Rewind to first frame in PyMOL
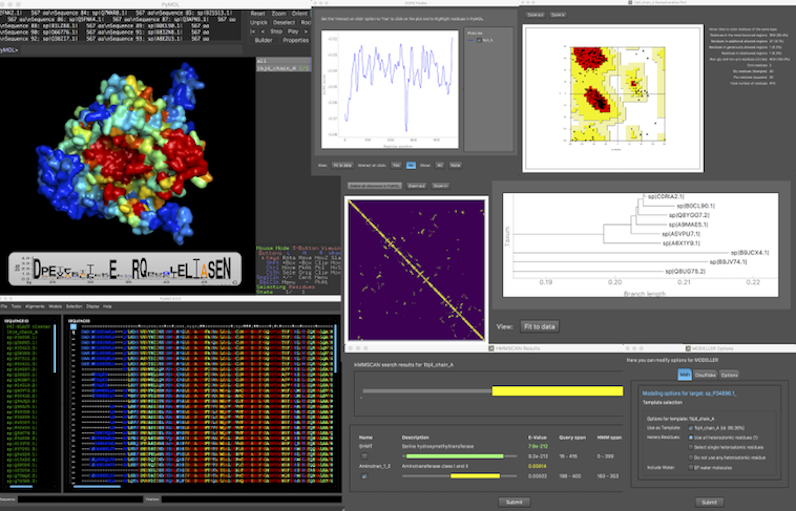796x511 pixels. pos(252,31)
